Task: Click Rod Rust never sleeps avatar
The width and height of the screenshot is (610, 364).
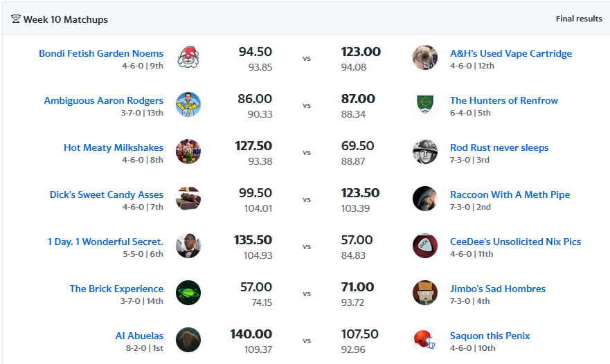Action: pos(424,152)
